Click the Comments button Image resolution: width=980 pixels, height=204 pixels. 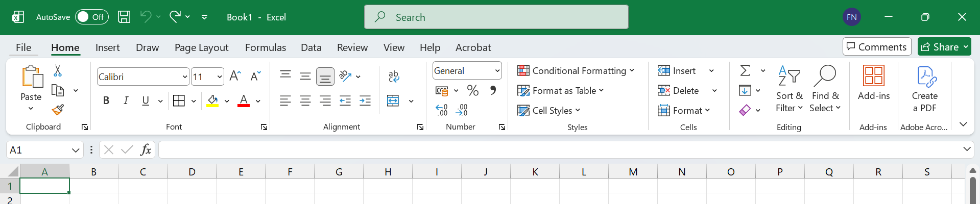876,47
